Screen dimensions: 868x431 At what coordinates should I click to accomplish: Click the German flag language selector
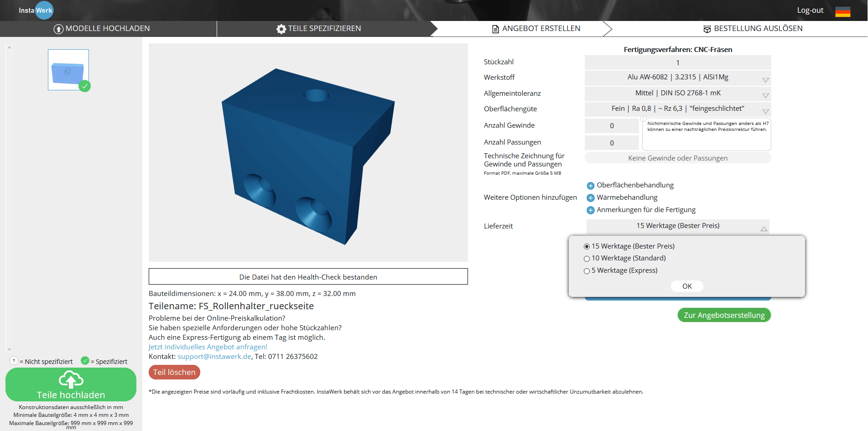(x=842, y=12)
